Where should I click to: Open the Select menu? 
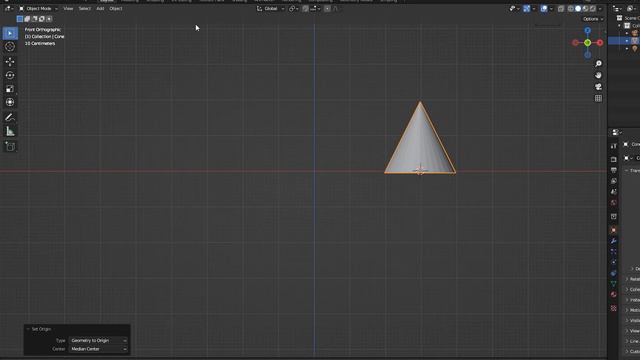[84, 9]
